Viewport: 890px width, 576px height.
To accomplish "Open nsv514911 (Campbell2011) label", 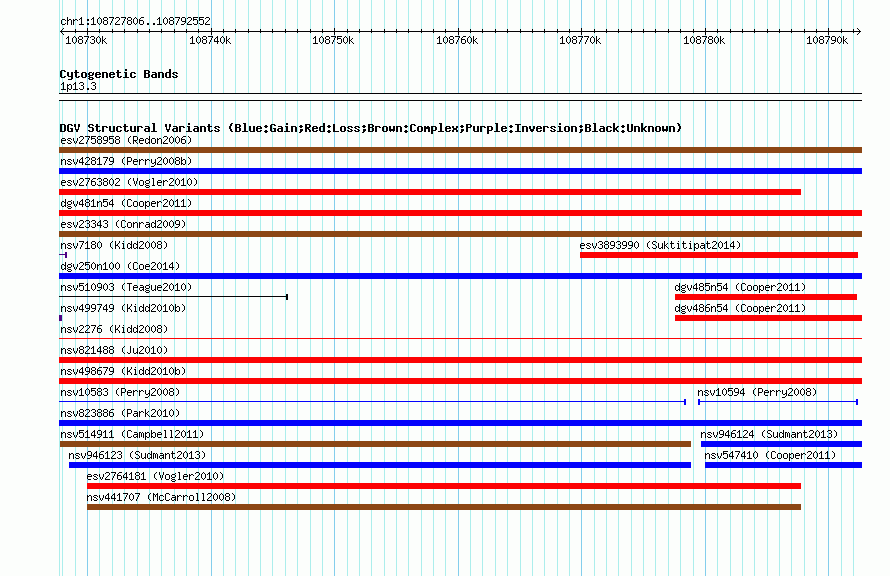I will [132, 434].
